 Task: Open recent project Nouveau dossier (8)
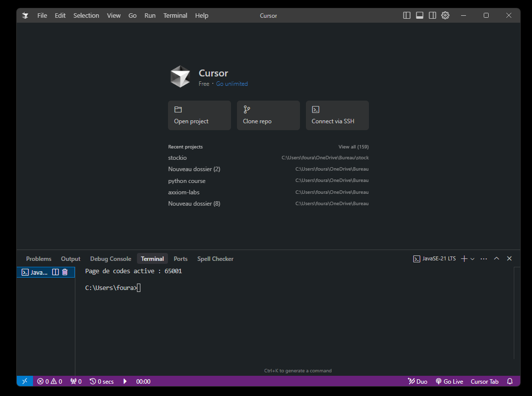coord(268,204)
